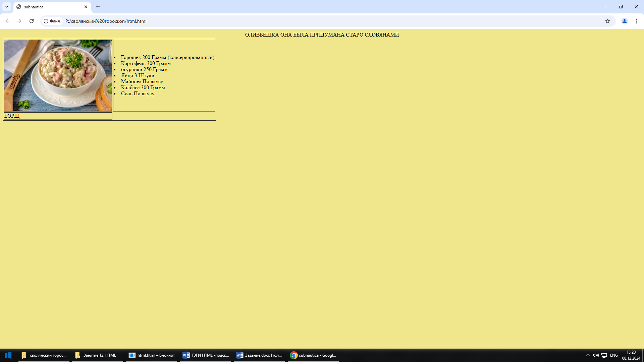Open Chrome three-dot menu
The width and height of the screenshot is (644, 362).
(636, 21)
